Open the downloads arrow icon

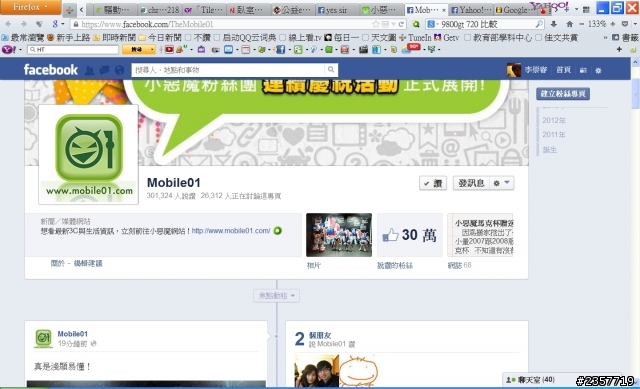tap(554, 24)
